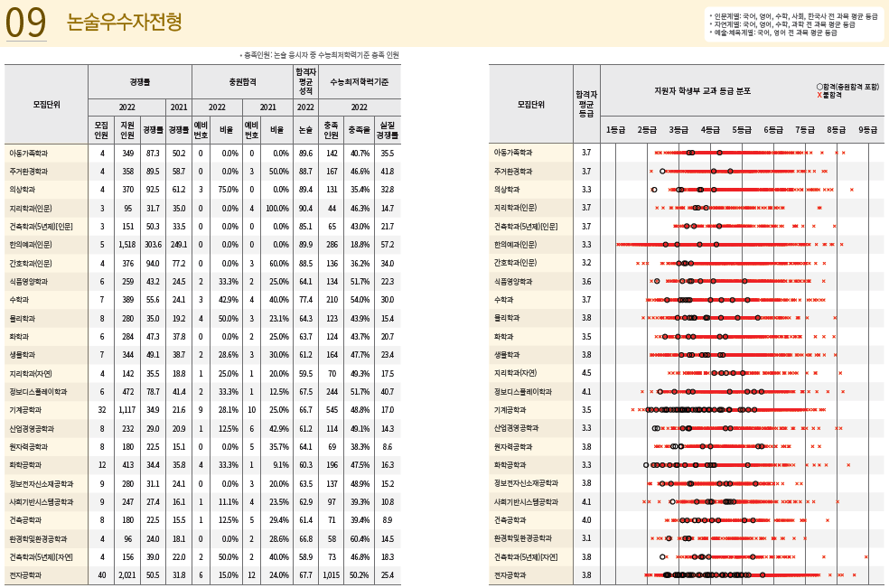The image size is (889, 588).
Task: Select the note beginning 충족인원: 논술 응시자 중
Action: click(319, 55)
